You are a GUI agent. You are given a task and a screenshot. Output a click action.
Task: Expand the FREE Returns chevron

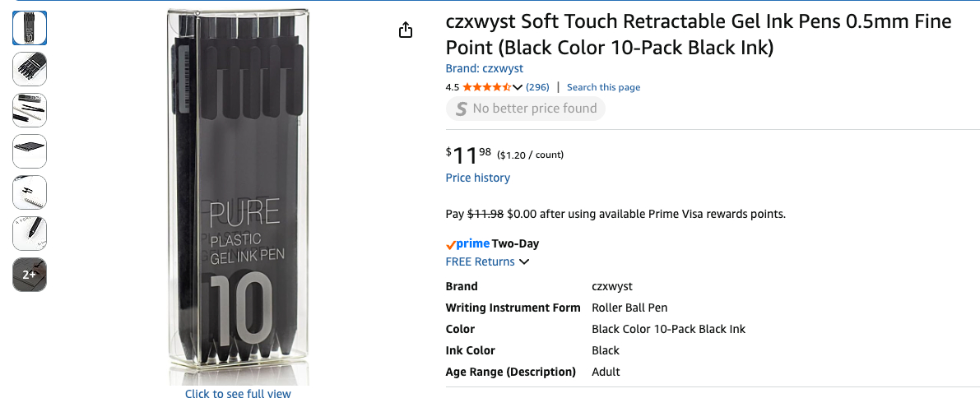(x=524, y=262)
